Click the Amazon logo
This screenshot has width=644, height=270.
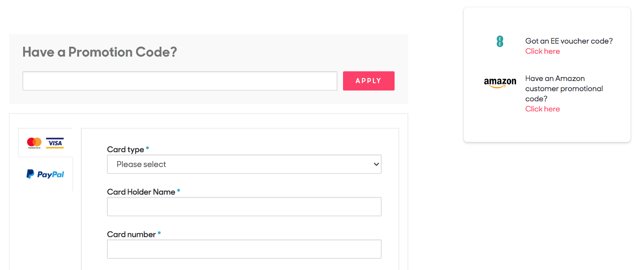tap(500, 82)
